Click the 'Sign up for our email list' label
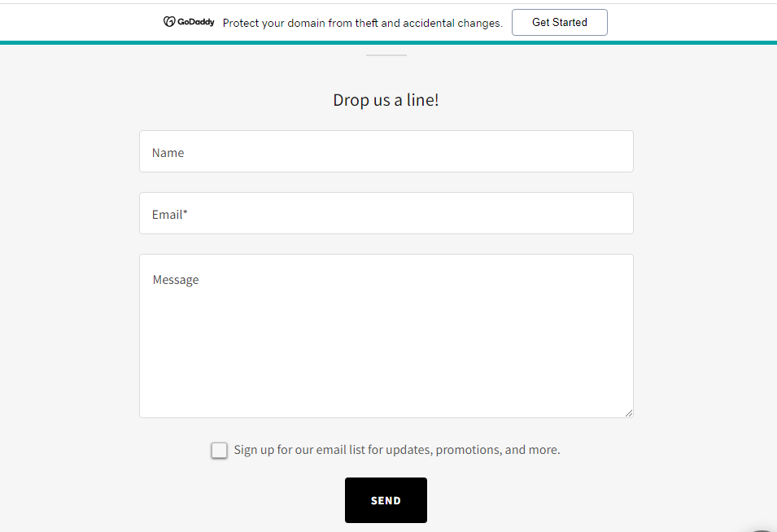This screenshot has height=532, width=777. [397, 450]
